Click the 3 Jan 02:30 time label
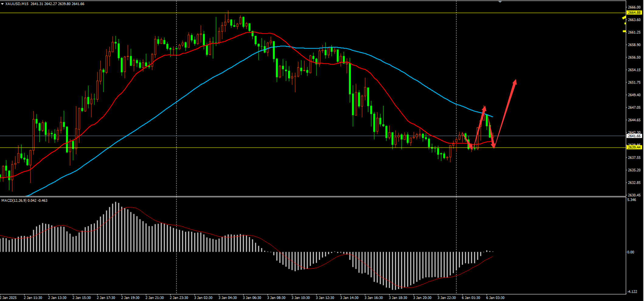Image resolution: width=644 pixels, height=301 pixels. pyautogui.click(x=203, y=298)
